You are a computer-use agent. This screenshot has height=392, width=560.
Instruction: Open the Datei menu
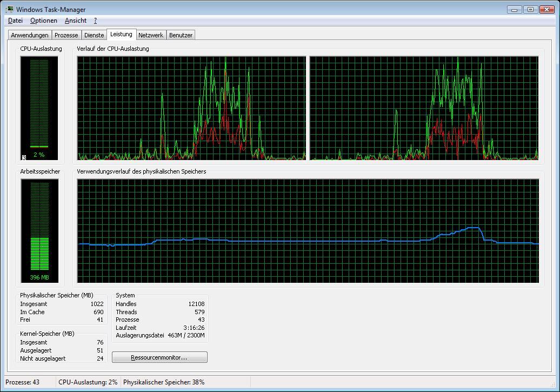[15, 21]
